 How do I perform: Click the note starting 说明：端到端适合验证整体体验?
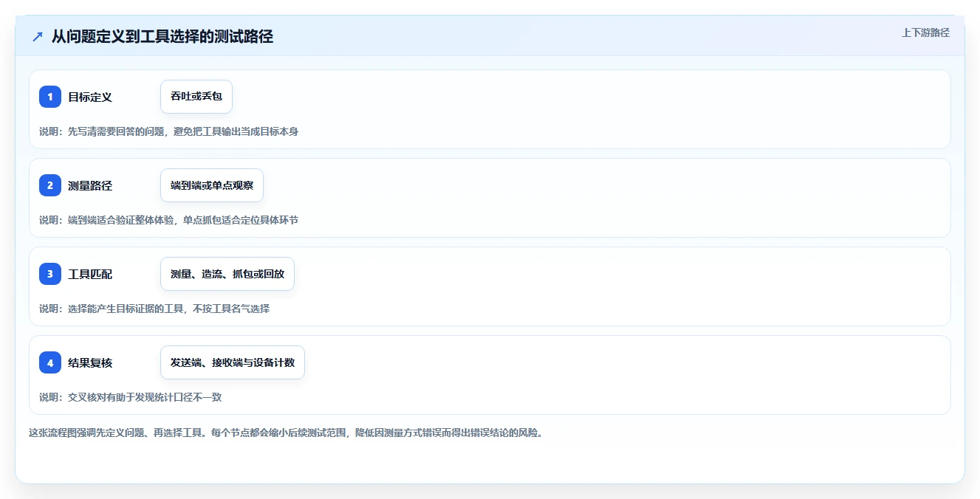coord(168,220)
